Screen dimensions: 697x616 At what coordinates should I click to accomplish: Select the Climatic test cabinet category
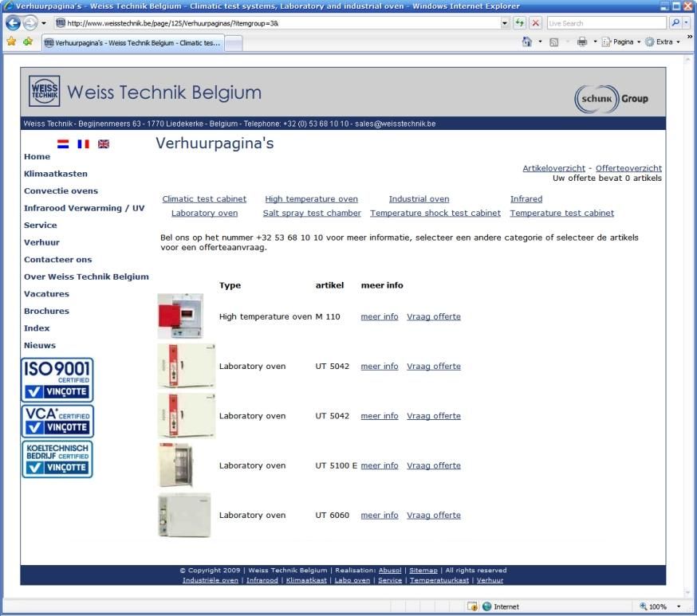coord(204,199)
